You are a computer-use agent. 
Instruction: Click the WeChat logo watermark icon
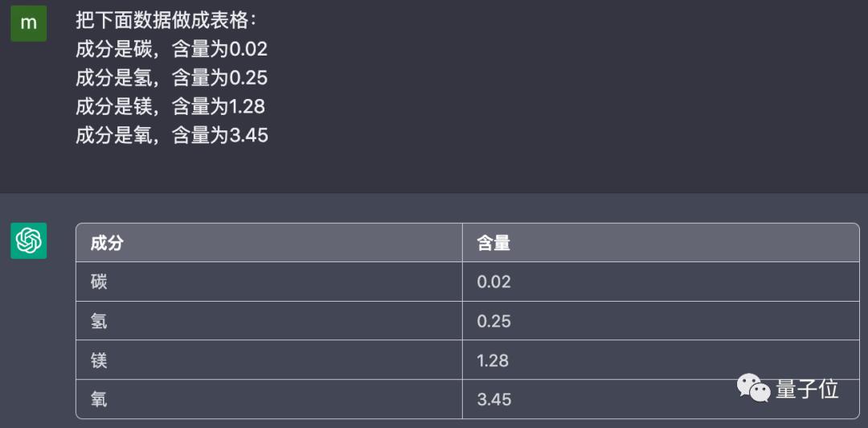(753, 389)
